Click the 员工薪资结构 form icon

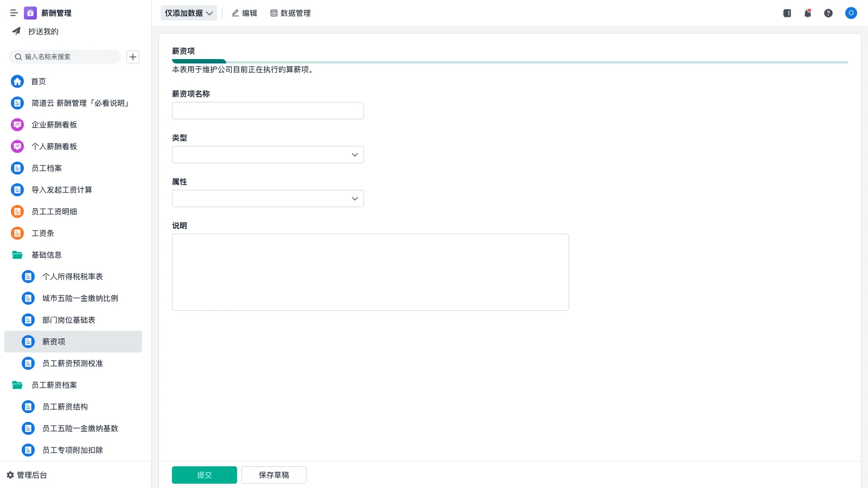click(28, 407)
